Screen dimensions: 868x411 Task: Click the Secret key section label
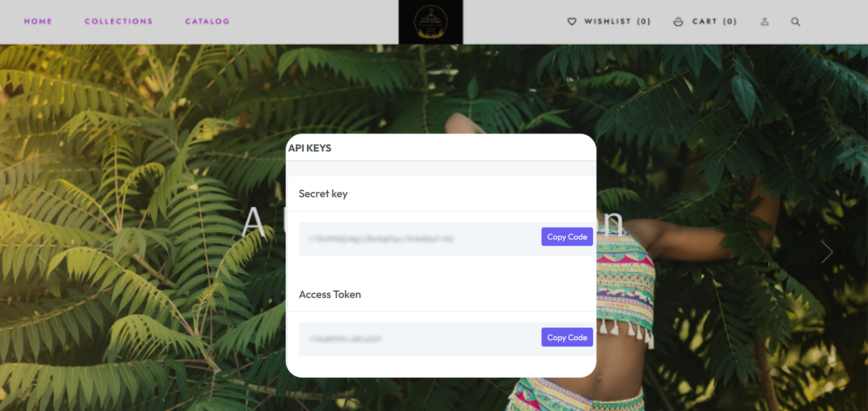(323, 194)
